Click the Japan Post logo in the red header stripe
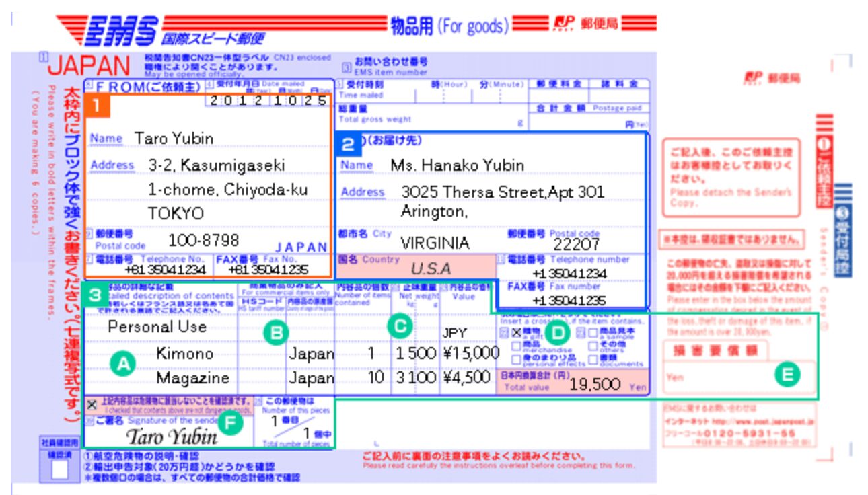The image size is (868, 495). [x=563, y=24]
